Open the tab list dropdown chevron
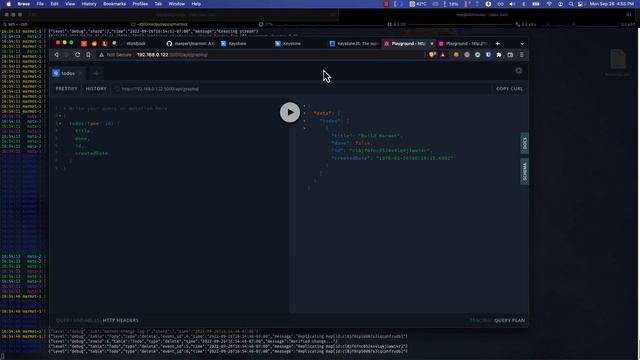The image size is (640, 360). [x=522, y=44]
